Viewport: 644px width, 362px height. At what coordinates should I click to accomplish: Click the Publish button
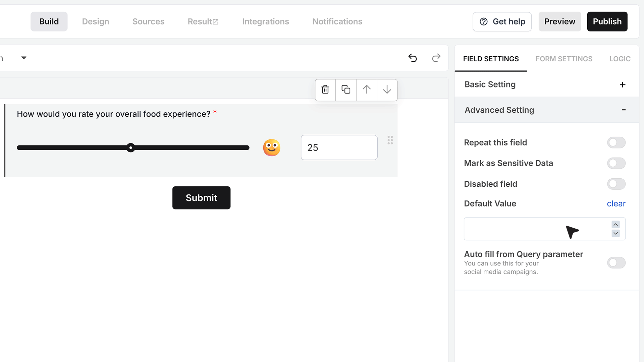coord(607,21)
